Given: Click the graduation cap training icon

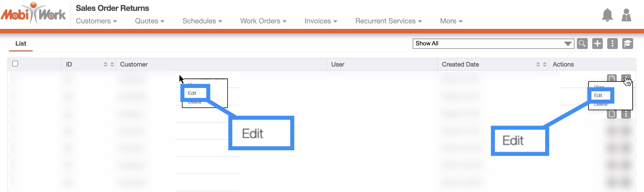Looking at the screenshot, I should [x=628, y=44].
